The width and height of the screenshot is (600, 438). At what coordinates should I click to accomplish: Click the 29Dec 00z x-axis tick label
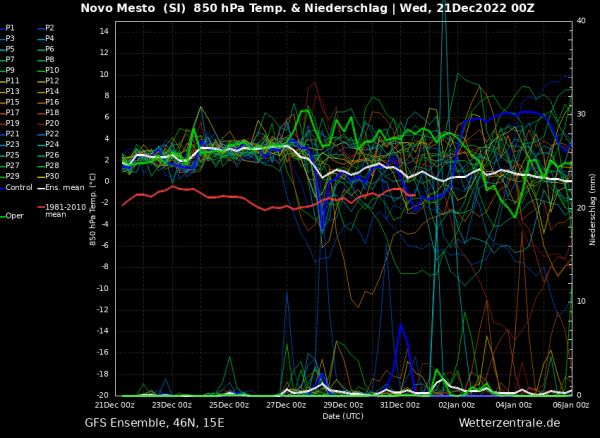343,404
